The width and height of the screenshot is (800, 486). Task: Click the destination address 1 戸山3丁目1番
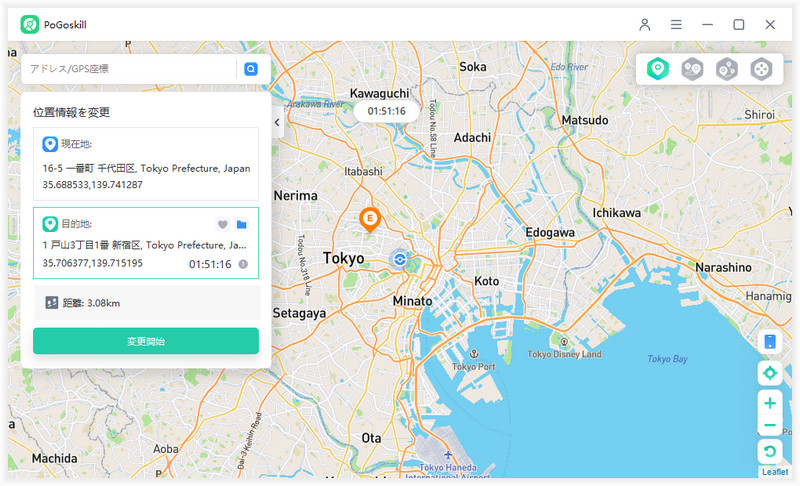144,245
